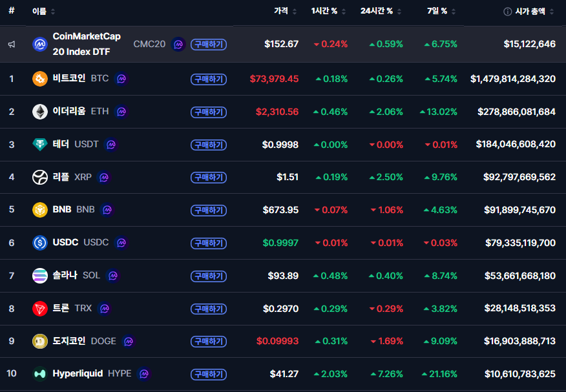The height and width of the screenshot is (392, 566).
Task: Click the Bitcoin coin logo icon
Action: coord(40,79)
